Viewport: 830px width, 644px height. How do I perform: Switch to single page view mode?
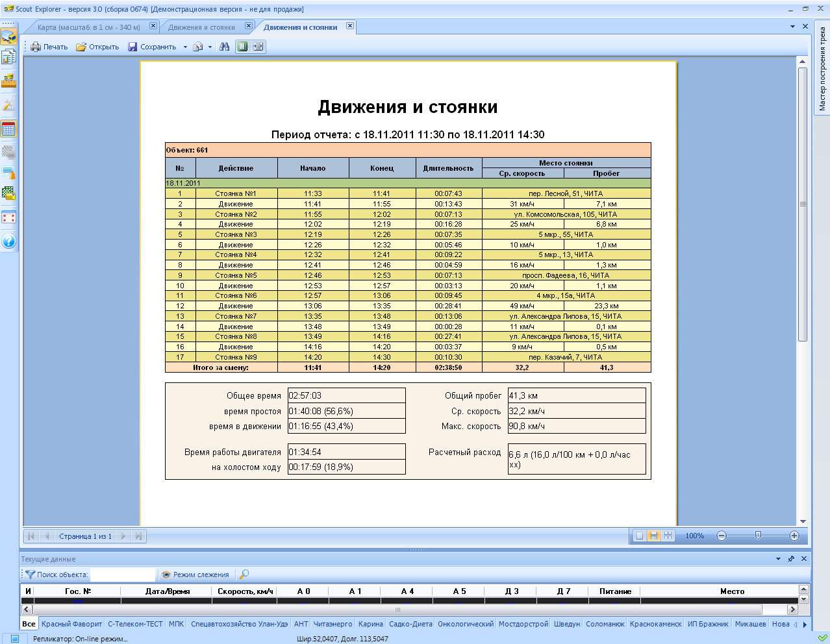coord(640,536)
